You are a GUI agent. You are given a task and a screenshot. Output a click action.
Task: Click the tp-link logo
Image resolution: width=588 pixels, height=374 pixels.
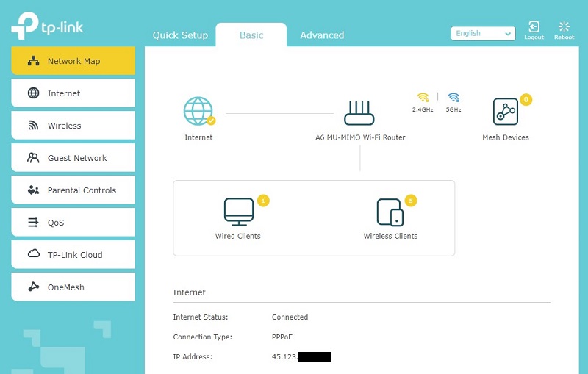tap(49, 28)
